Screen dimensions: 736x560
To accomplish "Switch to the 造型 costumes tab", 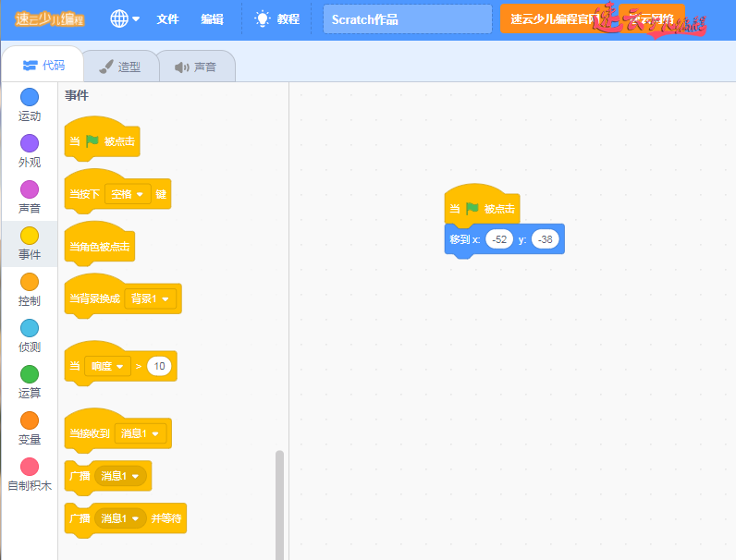I will [120, 67].
